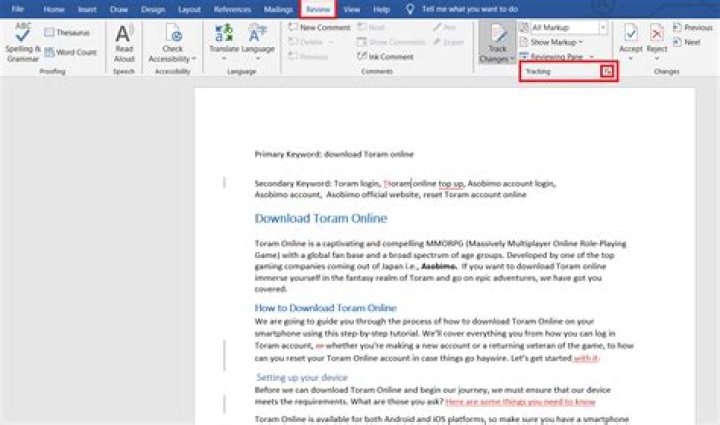
Task: Expand the Reviewing Pane dropdown arrow
Action: coord(591,57)
